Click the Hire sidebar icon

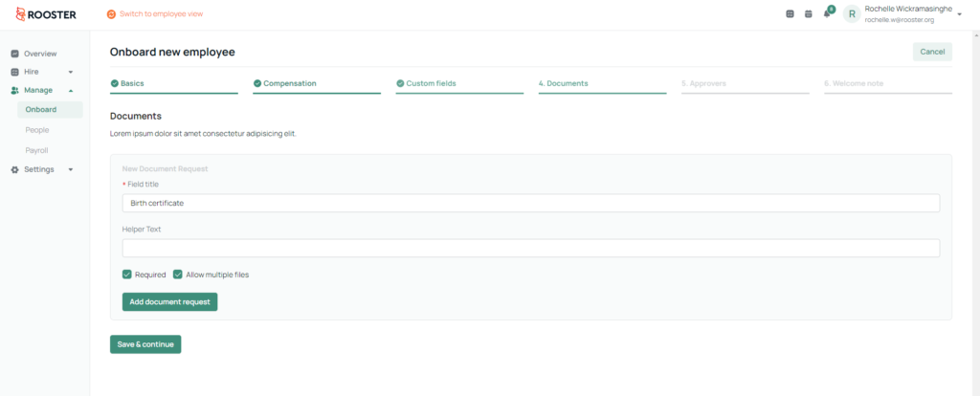[x=15, y=72]
